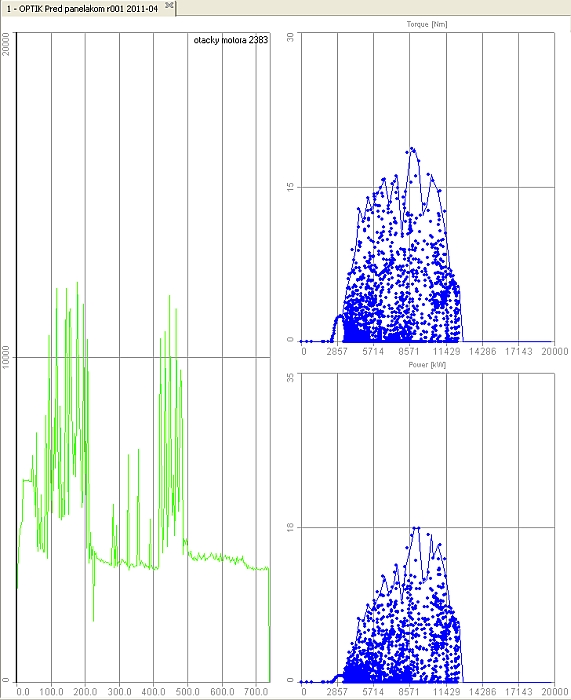Image resolution: width=571 pixels, height=700 pixels.
Task: Click 8571 on the Power chart x-axis
Action: click(409, 692)
